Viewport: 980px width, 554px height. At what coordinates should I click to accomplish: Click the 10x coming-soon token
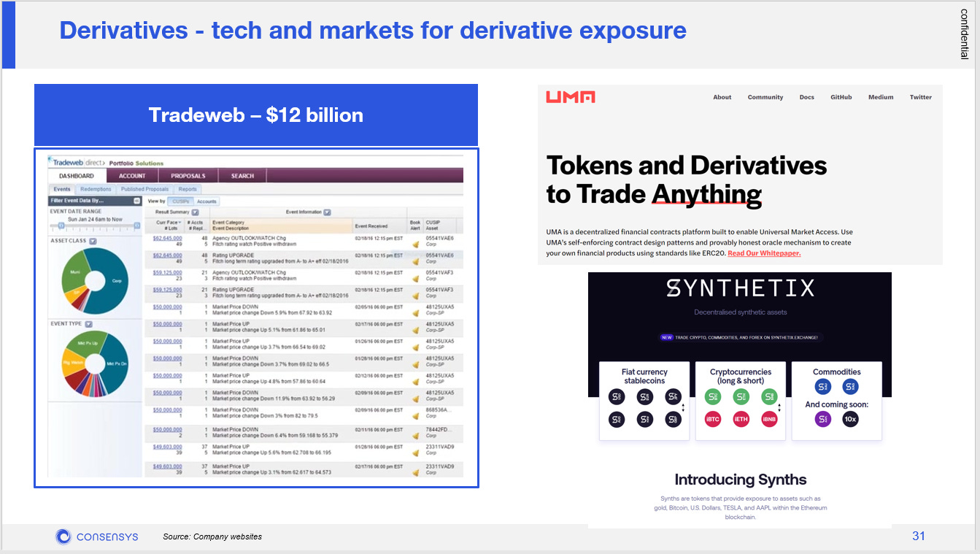(850, 419)
